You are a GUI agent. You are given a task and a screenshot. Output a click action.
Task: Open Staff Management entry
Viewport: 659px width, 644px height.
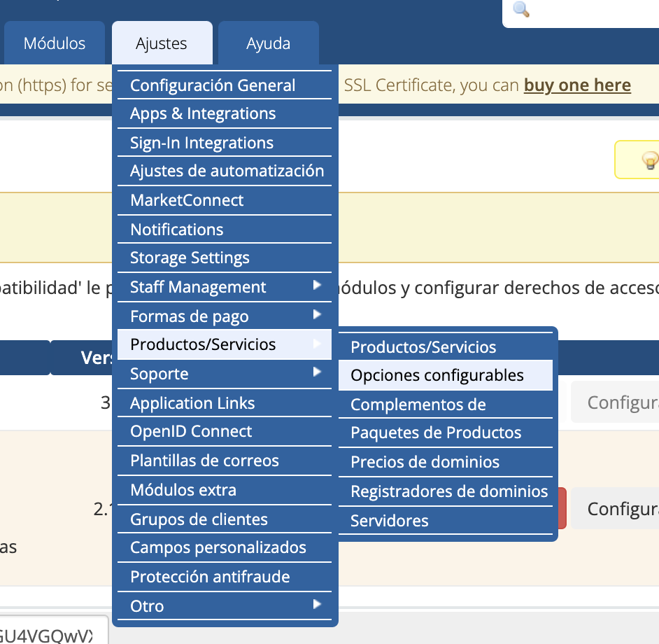(225, 287)
